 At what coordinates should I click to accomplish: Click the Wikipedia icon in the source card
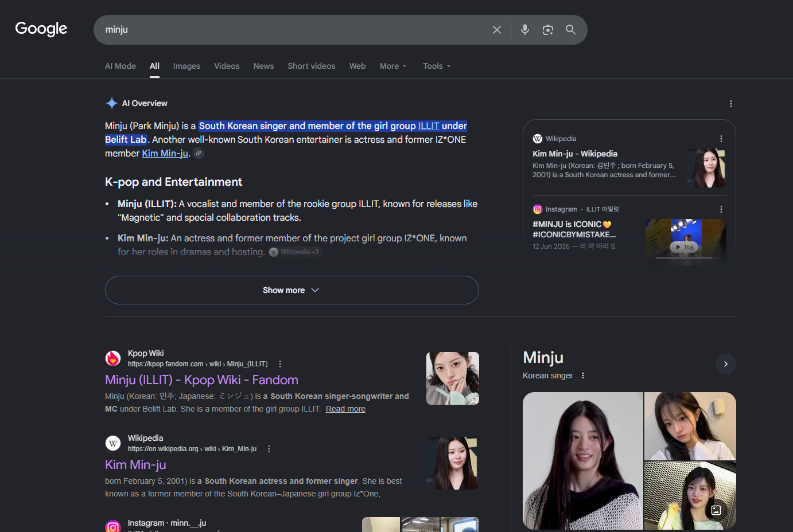click(x=538, y=139)
